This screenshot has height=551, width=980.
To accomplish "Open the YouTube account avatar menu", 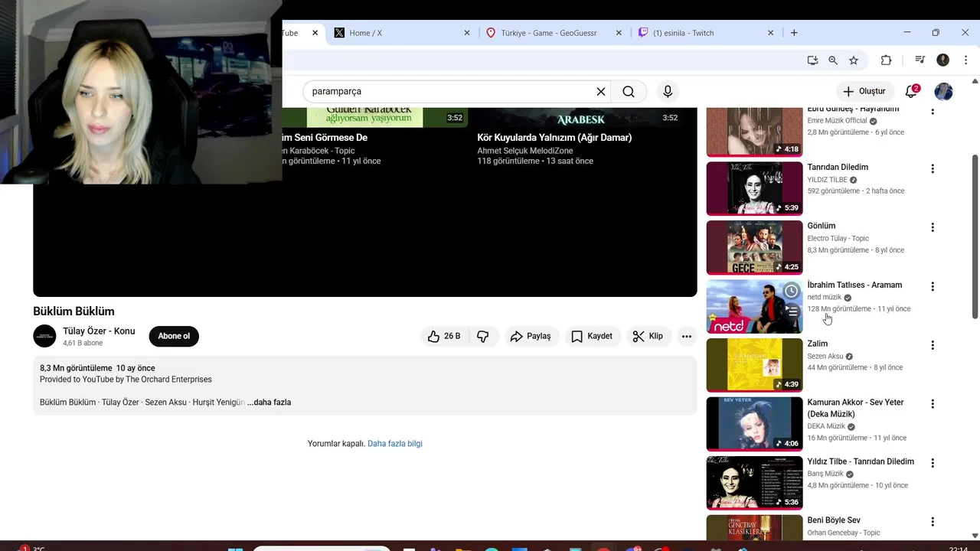I will (944, 92).
